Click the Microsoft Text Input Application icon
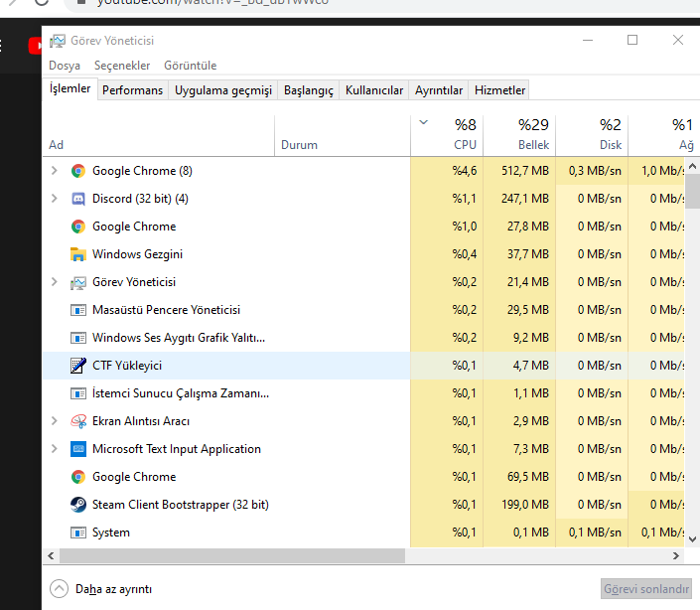Screen dimensions: 700x610 (x=78, y=449)
